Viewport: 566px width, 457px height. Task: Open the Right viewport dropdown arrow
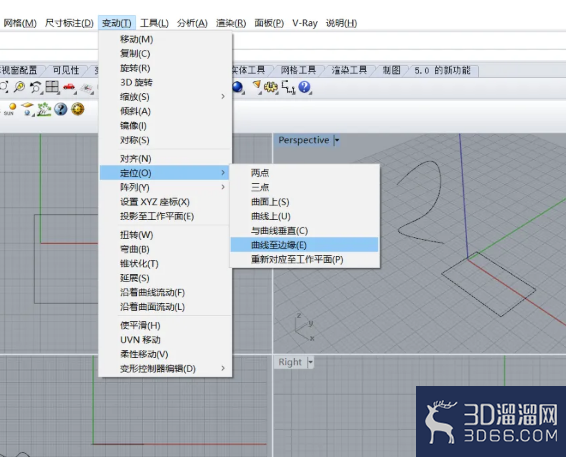click(310, 362)
